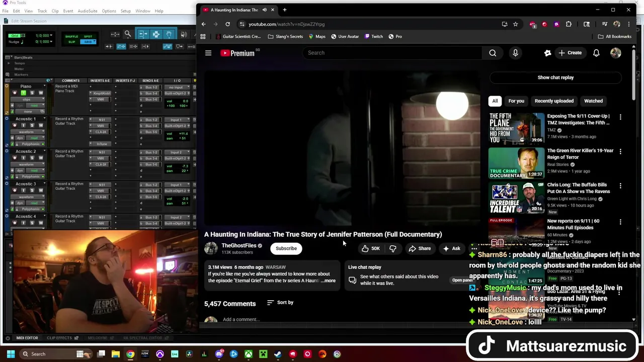The height and width of the screenshot is (362, 644).
Task: Click the Ask button
Action: click(x=451, y=248)
